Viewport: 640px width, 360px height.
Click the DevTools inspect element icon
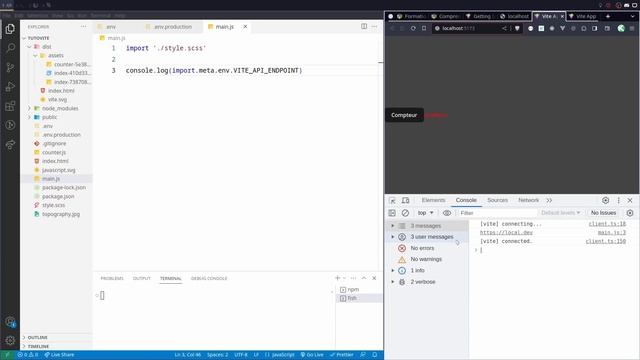point(392,200)
